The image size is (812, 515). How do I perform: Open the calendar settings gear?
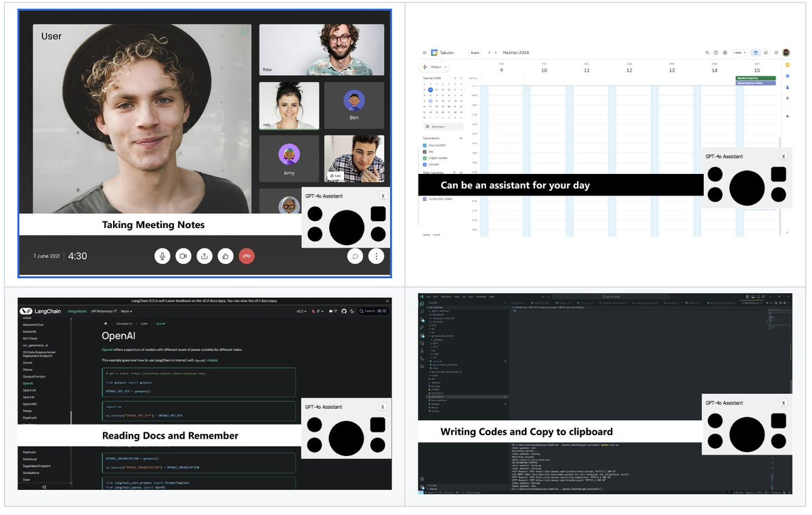coord(725,53)
